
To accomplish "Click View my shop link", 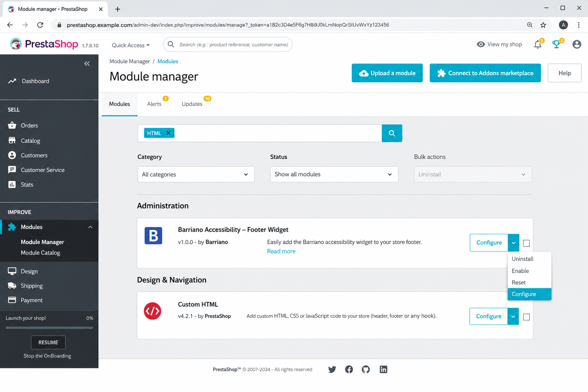I will (x=500, y=44).
